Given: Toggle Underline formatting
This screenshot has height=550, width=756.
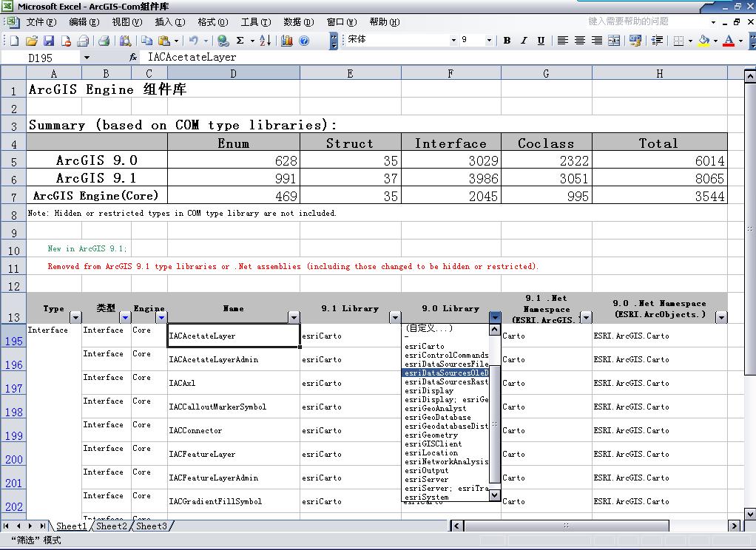Looking at the screenshot, I should pyautogui.click(x=541, y=41).
